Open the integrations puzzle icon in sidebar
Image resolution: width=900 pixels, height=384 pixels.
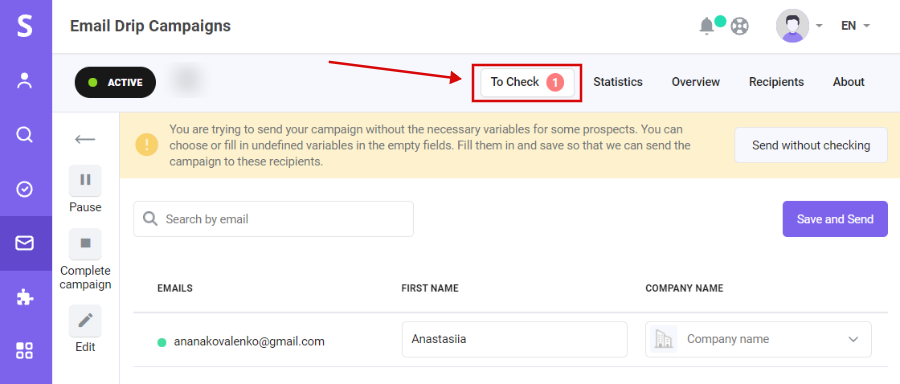click(x=25, y=297)
